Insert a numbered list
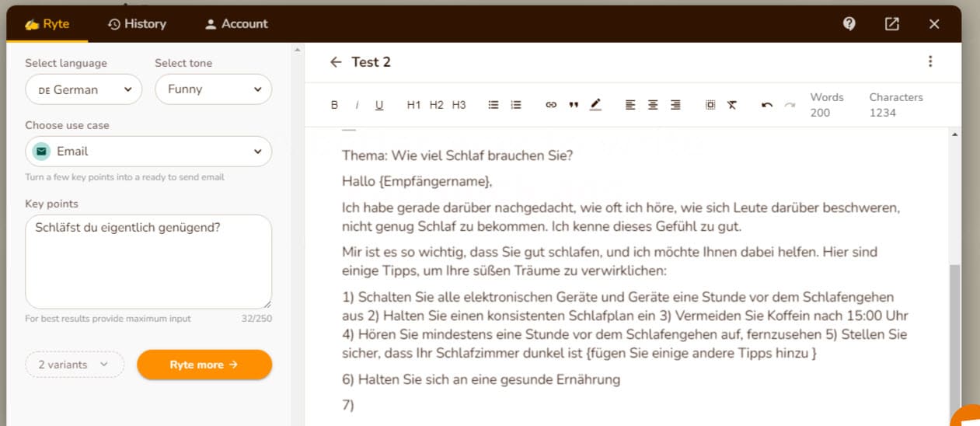 coord(516,105)
